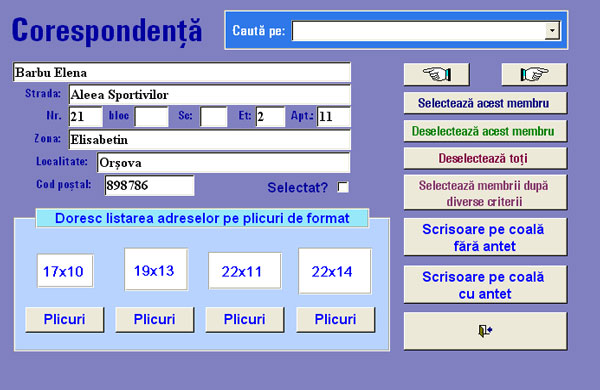600x390 pixels.
Task: Click Plicuri button under 19x13
Action: point(155,319)
